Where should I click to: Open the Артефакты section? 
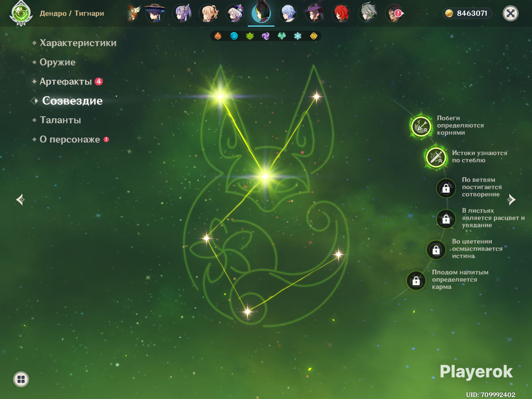coord(66,81)
